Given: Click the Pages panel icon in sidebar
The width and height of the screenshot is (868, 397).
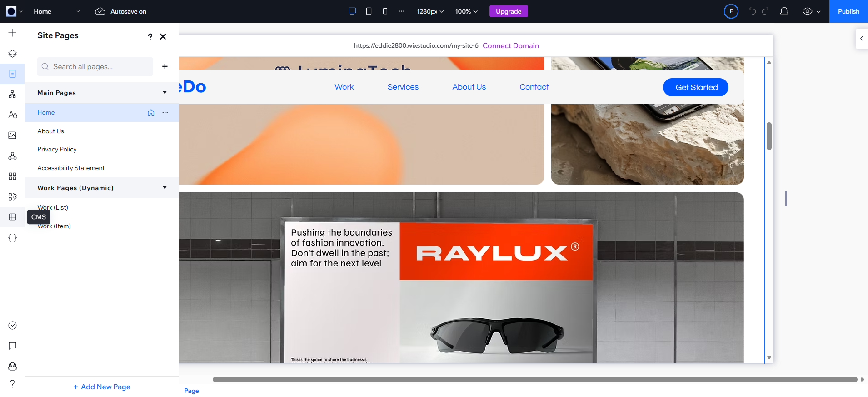Looking at the screenshot, I should pyautogui.click(x=12, y=74).
